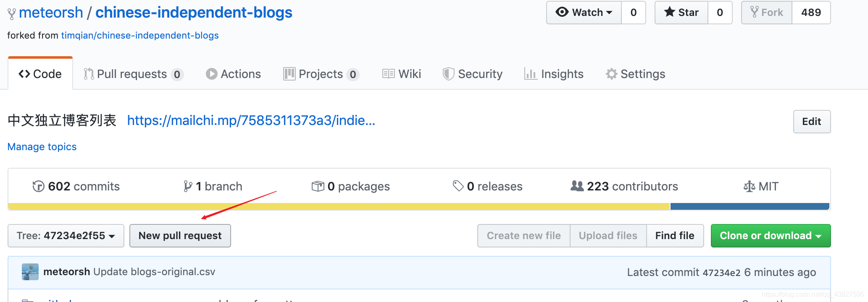This screenshot has height=302, width=868.
Task: Click the branch icon
Action: click(188, 186)
